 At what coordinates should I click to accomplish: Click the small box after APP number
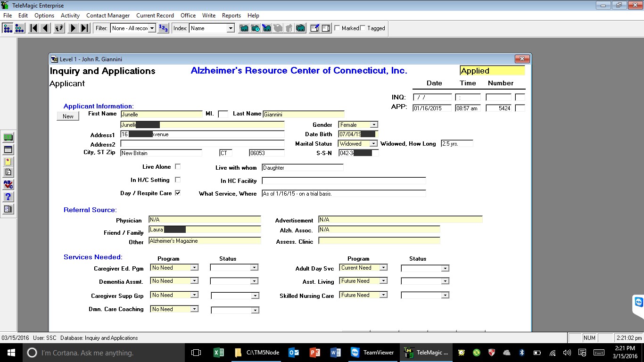(x=520, y=108)
